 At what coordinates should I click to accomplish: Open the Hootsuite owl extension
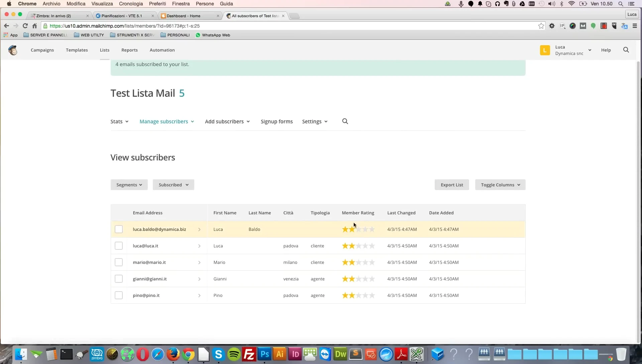[x=614, y=26]
